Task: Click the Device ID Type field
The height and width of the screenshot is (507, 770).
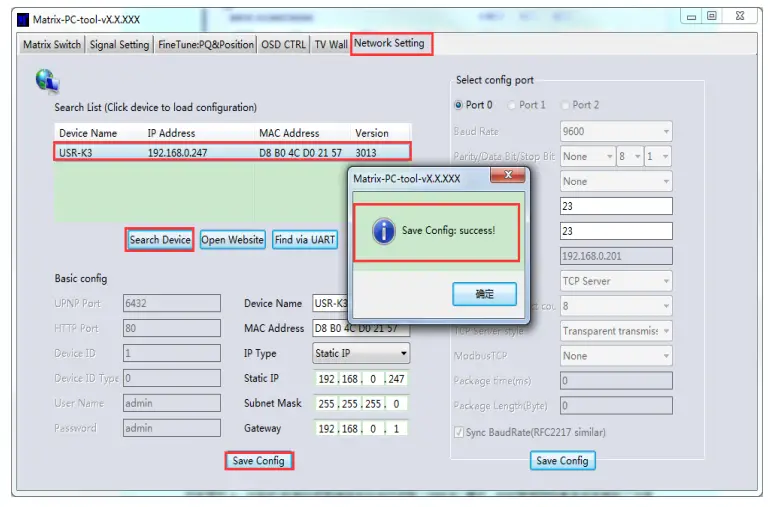Action: pos(171,378)
